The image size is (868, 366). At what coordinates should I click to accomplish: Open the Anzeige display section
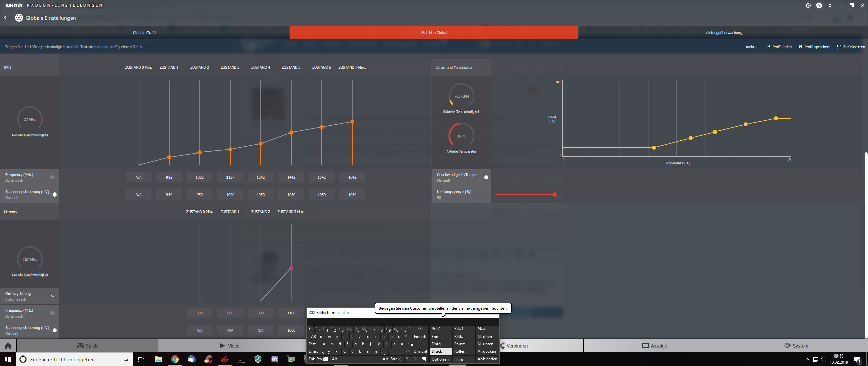point(654,346)
